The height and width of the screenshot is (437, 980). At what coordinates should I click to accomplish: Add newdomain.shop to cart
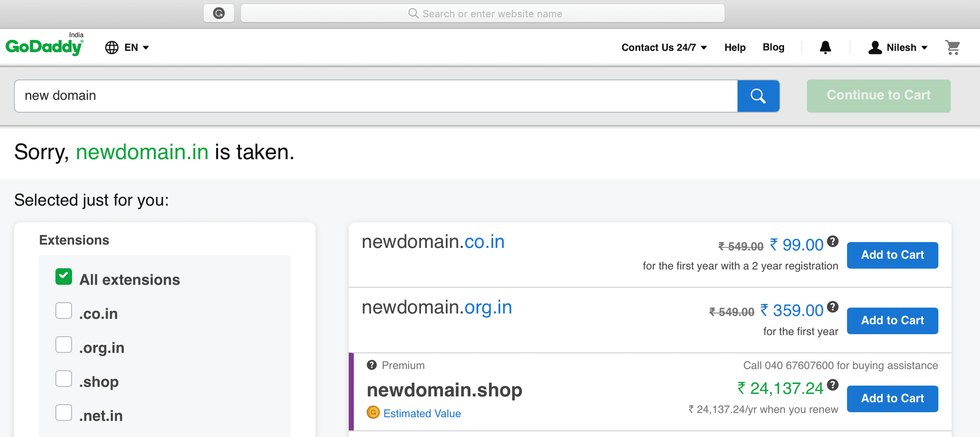coord(892,399)
